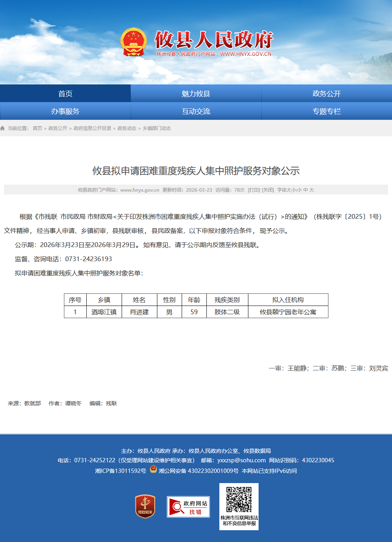Viewport: 392px width, 542px height.
Task: Click the home icon in breadcrumb bar
Action: [3, 128]
